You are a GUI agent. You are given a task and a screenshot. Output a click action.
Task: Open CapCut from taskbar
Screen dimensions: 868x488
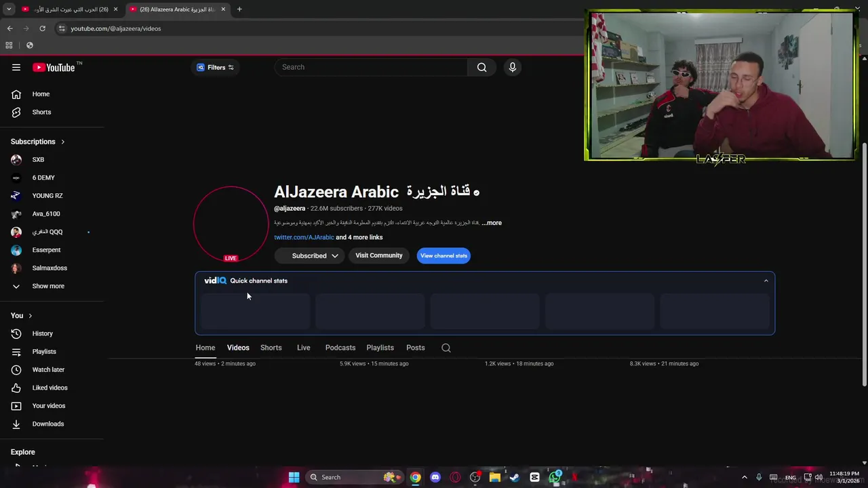[534, 477]
